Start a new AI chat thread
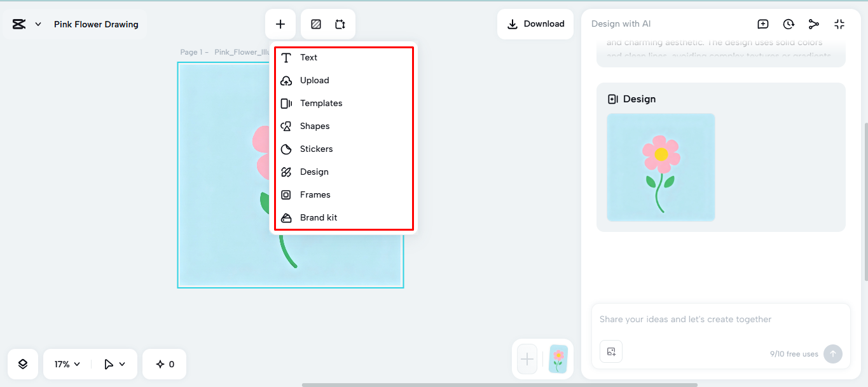 tap(762, 24)
